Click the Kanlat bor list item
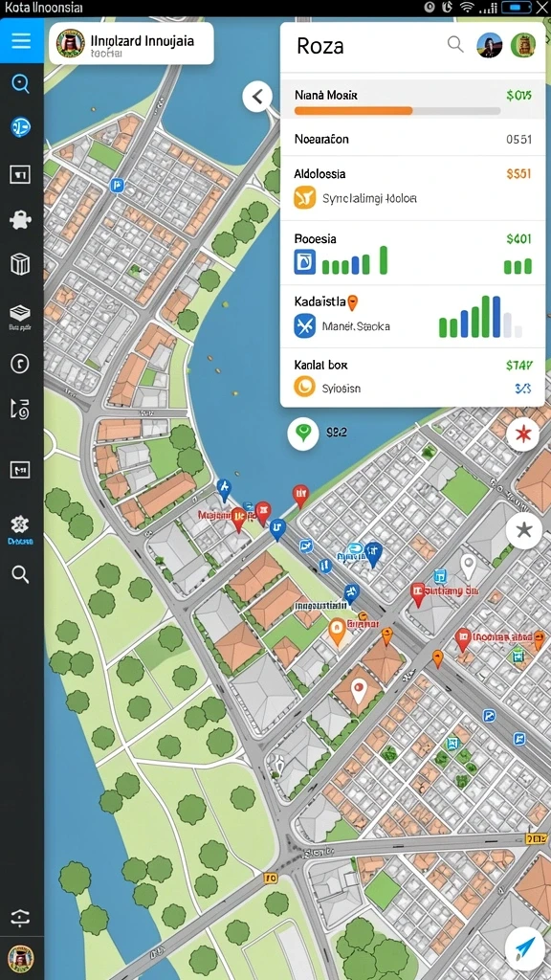The width and height of the screenshot is (551, 980). click(x=412, y=377)
